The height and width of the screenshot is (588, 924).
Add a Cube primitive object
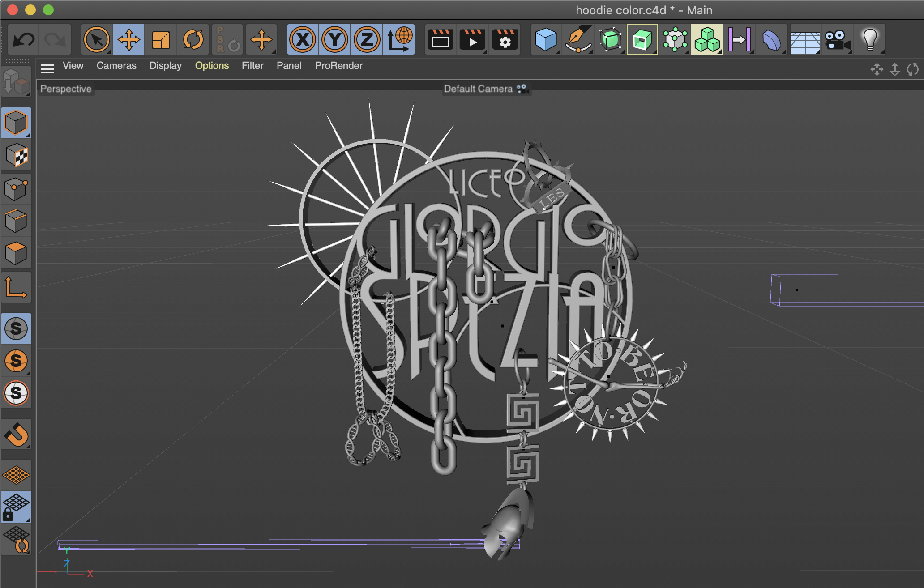[x=546, y=40]
